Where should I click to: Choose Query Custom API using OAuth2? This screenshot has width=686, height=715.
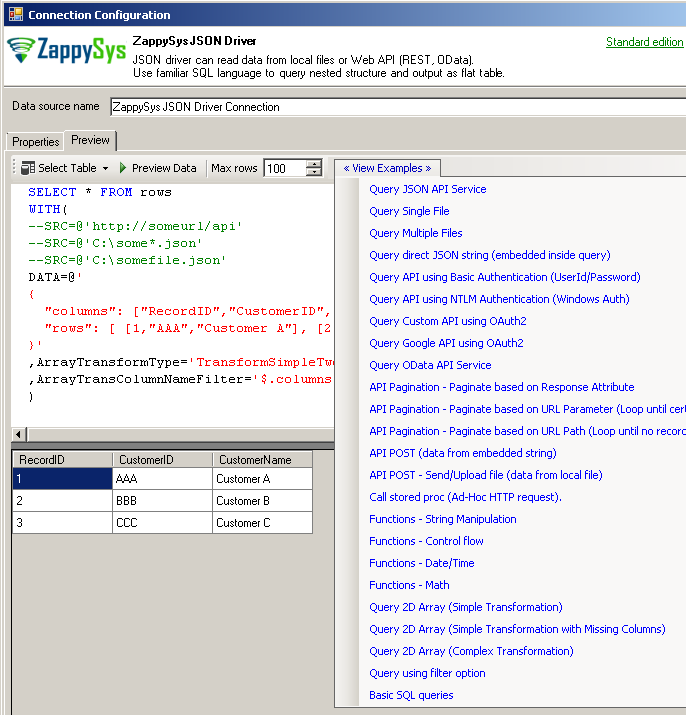click(x=447, y=321)
